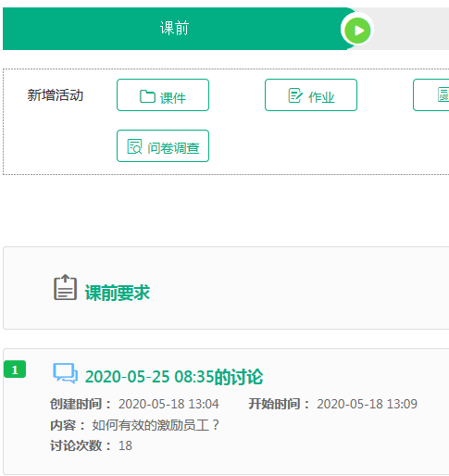449x476 pixels.
Task: Click the 新增活动 label
Action: click(56, 95)
